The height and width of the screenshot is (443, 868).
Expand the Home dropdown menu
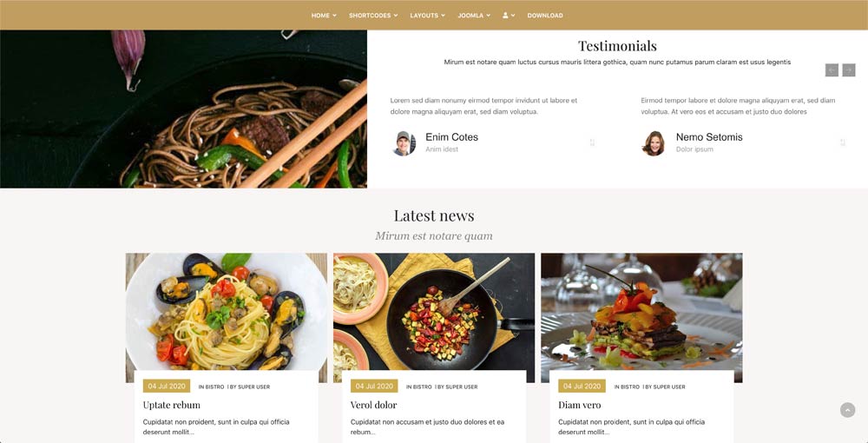(324, 16)
